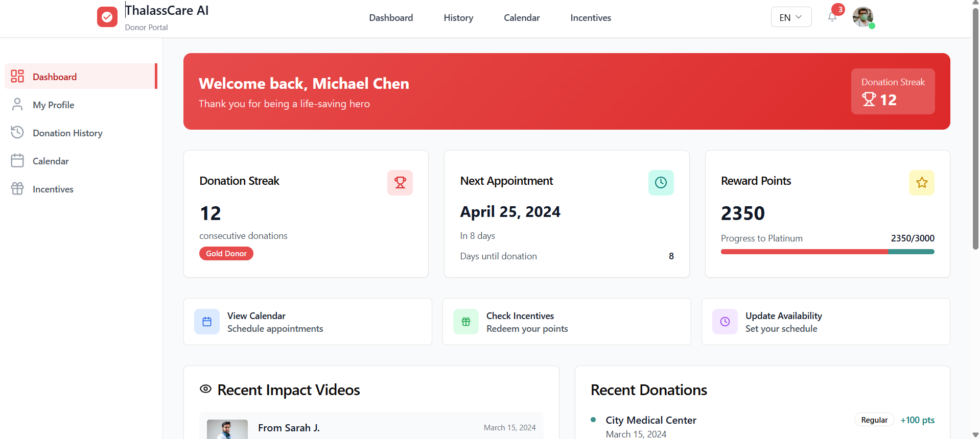Click the "consecutive donations" text

tap(243, 235)
